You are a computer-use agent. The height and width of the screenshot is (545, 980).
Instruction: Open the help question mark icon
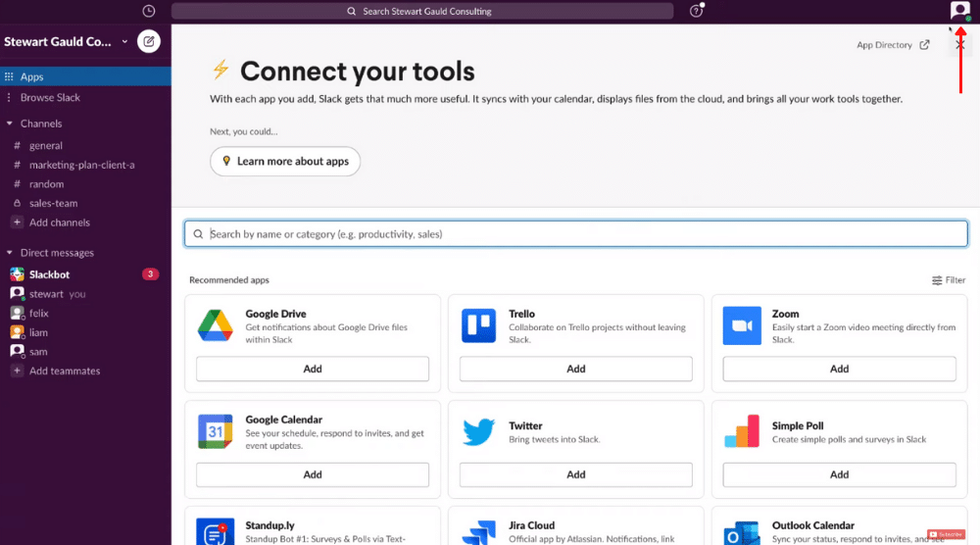696,11
